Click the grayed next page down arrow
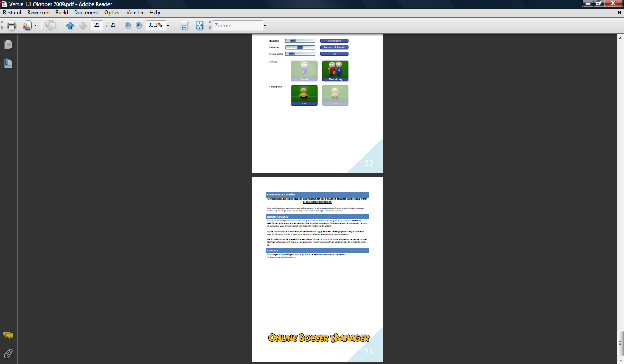 click(x=83, y=26)
